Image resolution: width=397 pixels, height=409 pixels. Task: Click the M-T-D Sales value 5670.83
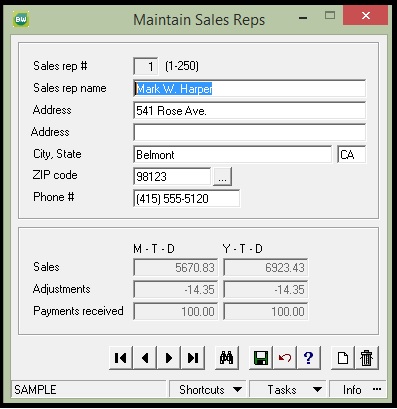(x=176, y=267)
